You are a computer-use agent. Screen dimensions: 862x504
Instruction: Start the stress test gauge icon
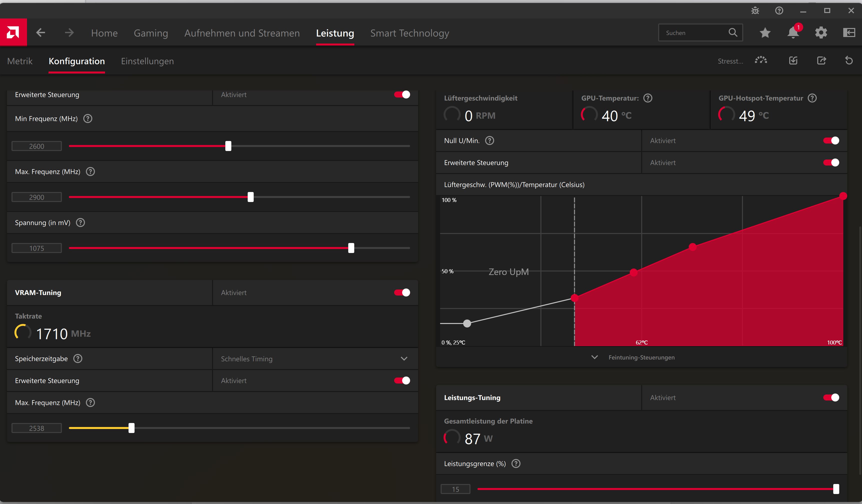pyautogui.click(x=761, y=60)
